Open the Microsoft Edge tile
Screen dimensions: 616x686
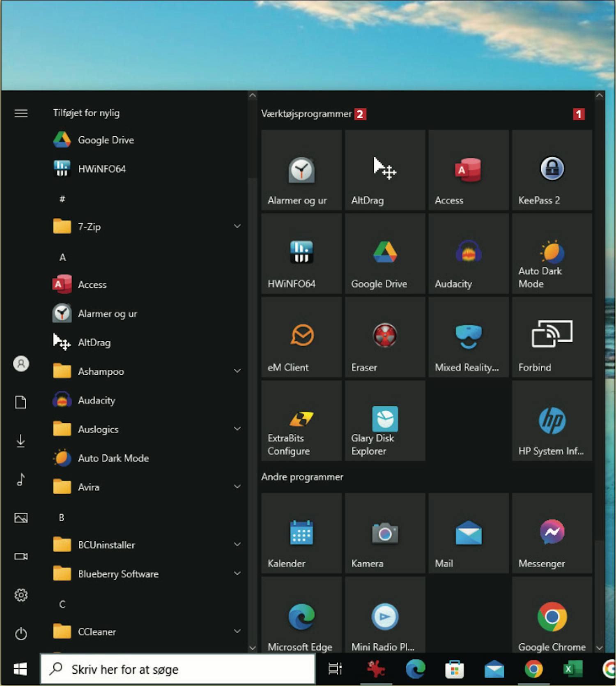[301, 615]
